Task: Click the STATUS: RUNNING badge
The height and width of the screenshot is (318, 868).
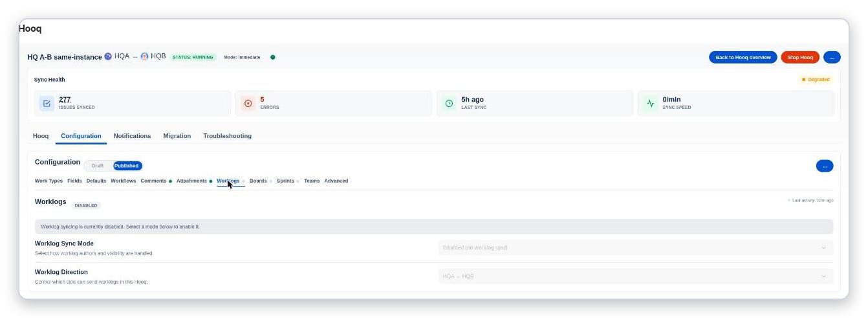Action: (193, 57)
